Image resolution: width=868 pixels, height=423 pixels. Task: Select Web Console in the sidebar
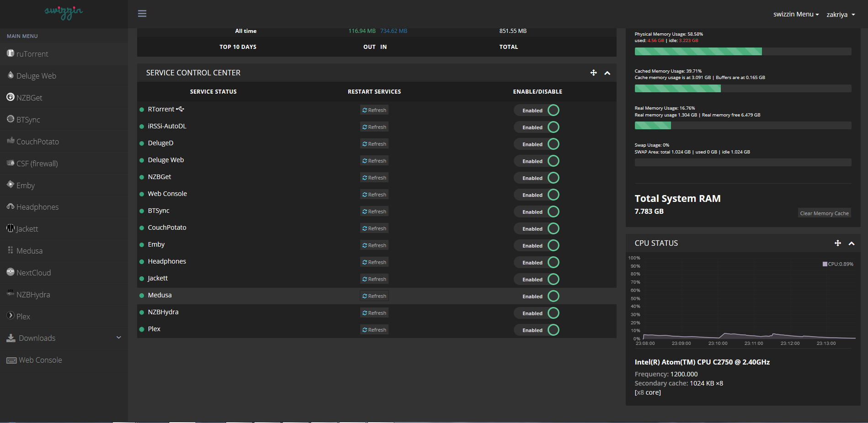coord(40,360)
